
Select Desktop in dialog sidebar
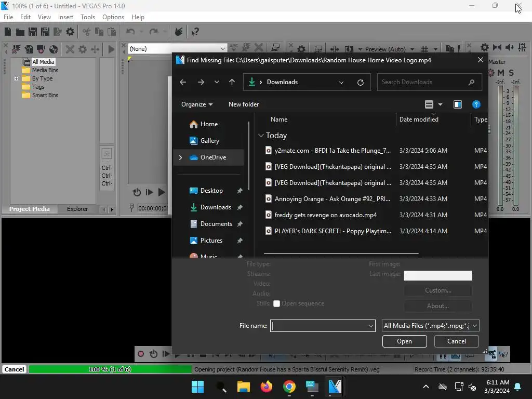click(211, 191)
